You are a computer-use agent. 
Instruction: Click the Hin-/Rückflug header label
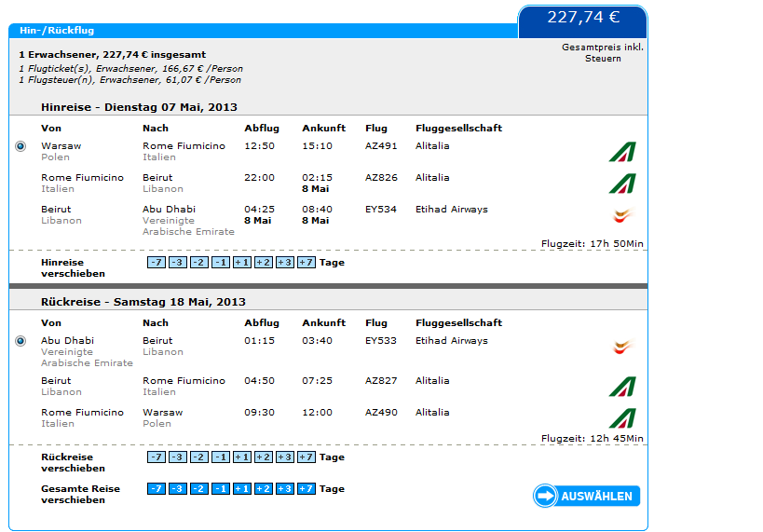57,30
